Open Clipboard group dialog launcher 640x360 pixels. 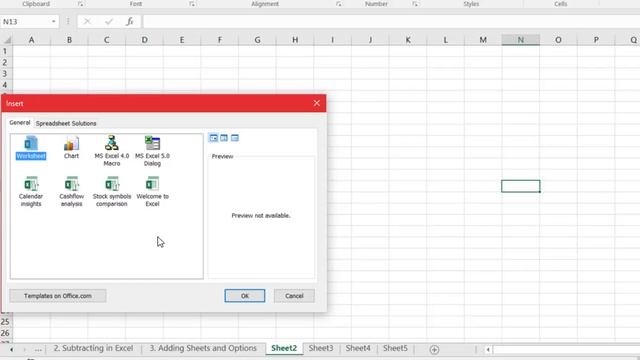click(x=81, y=4)
